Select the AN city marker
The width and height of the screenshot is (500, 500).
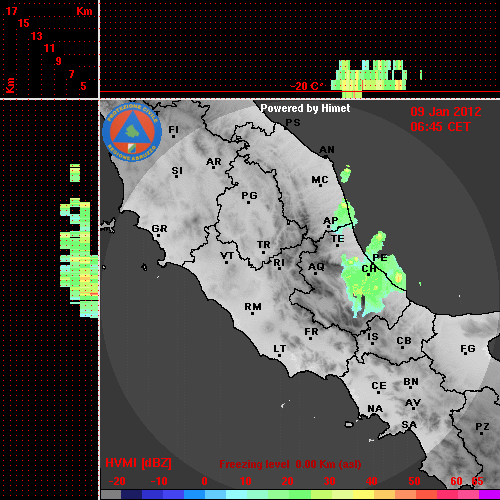tap(327, 151)
